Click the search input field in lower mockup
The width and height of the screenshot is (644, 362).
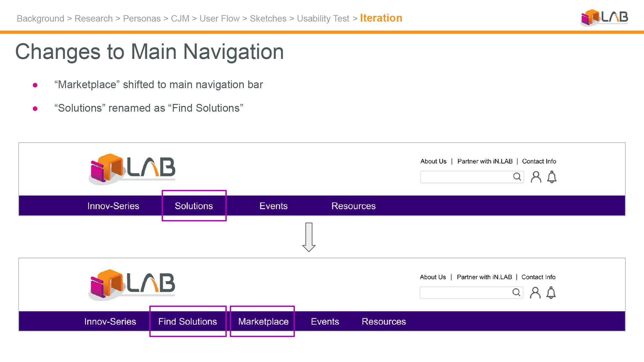(x=471, y=292)
